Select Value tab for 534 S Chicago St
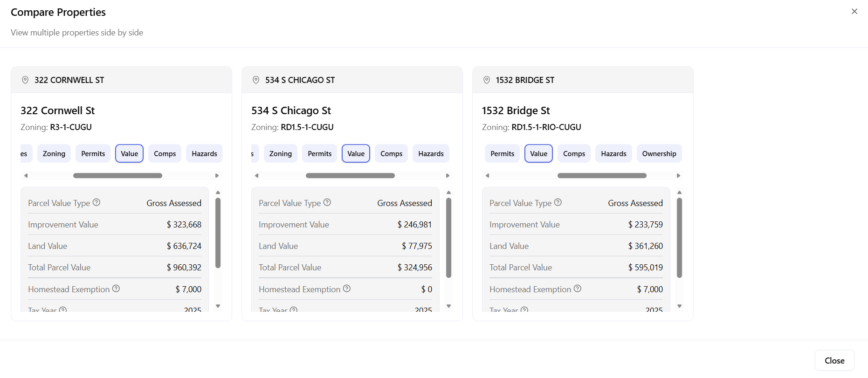The height and width of the screenshot is (378, 868). 356,153
